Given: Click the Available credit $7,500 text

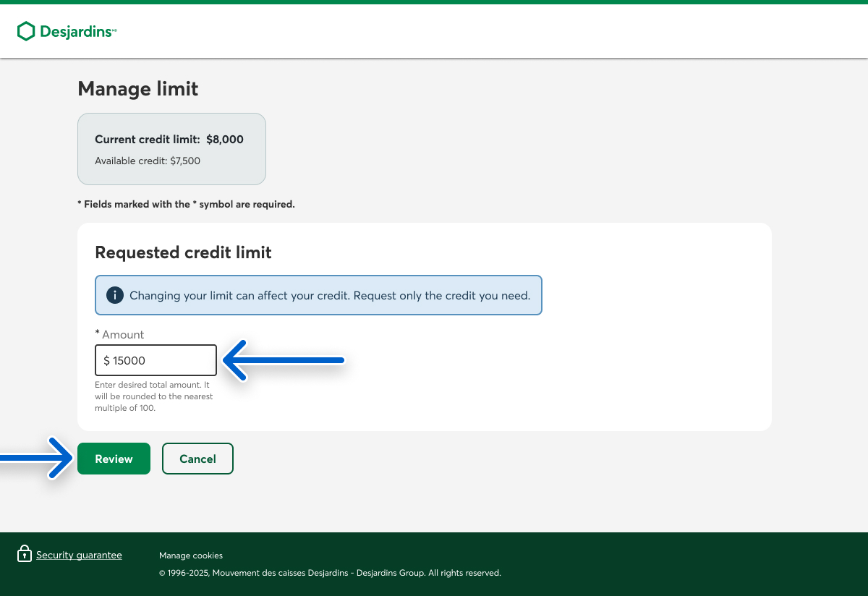Looking at the screenshot, I should (x=148, y=161).
